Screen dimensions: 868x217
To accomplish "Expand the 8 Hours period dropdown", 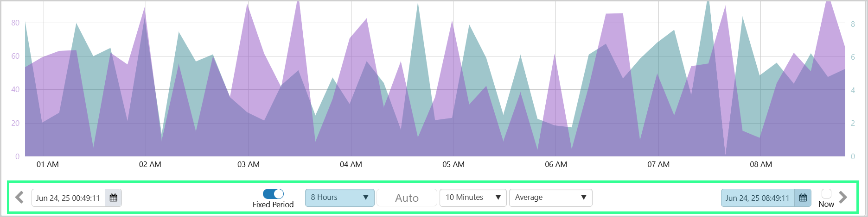I will [339, 198].
